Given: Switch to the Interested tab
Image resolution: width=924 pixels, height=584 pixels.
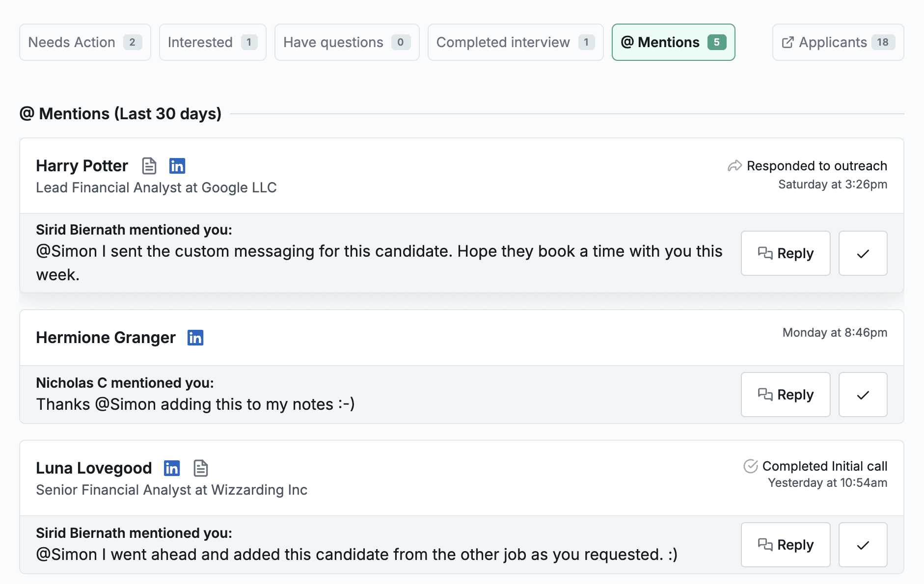Looking at the screenshot, I should click(213, 43).
